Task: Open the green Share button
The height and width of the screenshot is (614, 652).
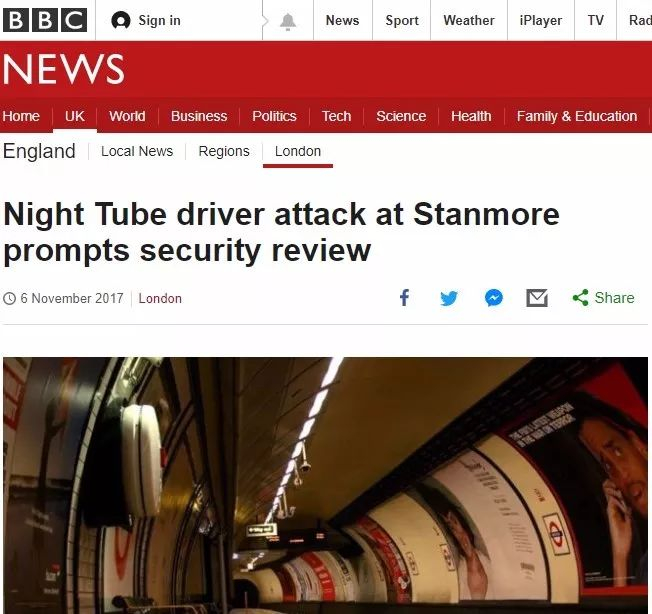Action: 603,298
